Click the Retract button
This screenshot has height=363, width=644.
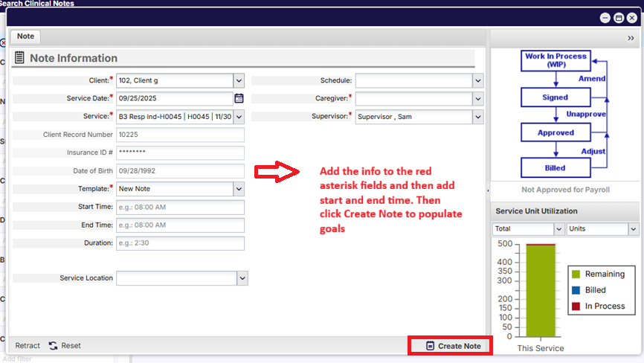coord(28,346)
